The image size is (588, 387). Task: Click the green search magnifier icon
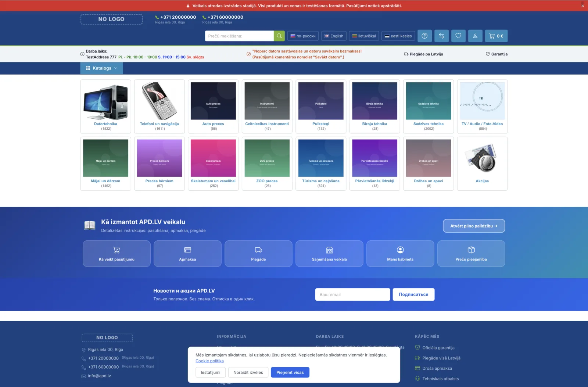[x=279, y=36]
